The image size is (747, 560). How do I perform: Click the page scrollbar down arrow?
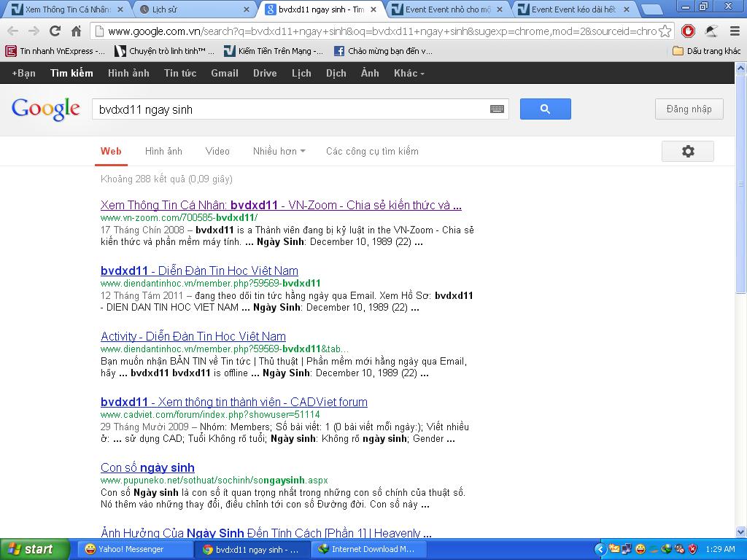tap(741, 532)
